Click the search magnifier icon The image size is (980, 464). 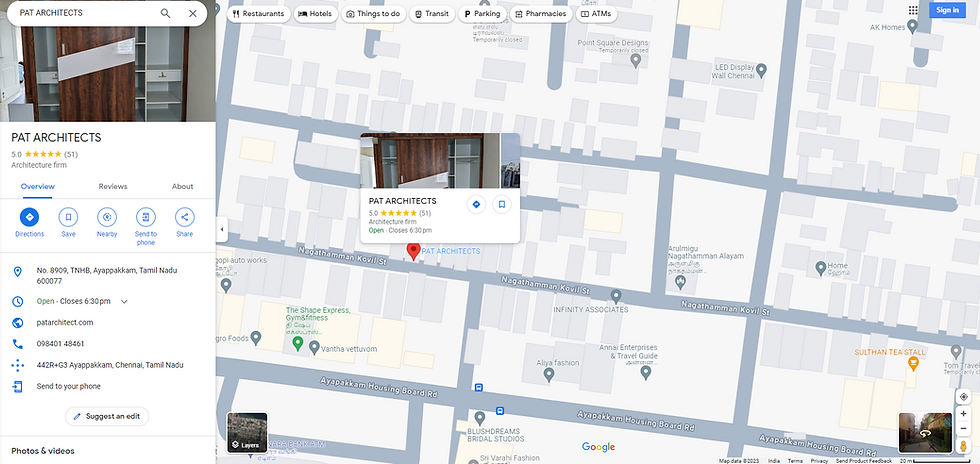tap(165, 13)
